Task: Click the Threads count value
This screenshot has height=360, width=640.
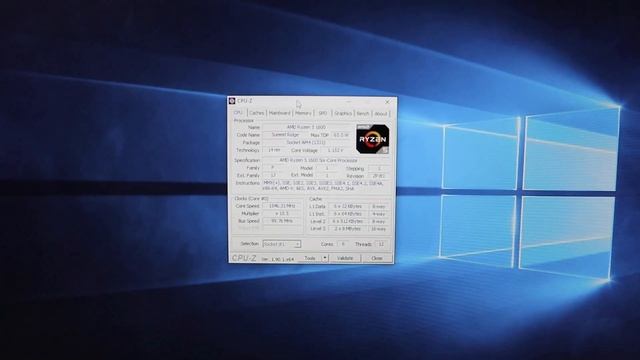Action: click(x=381, y=244)
